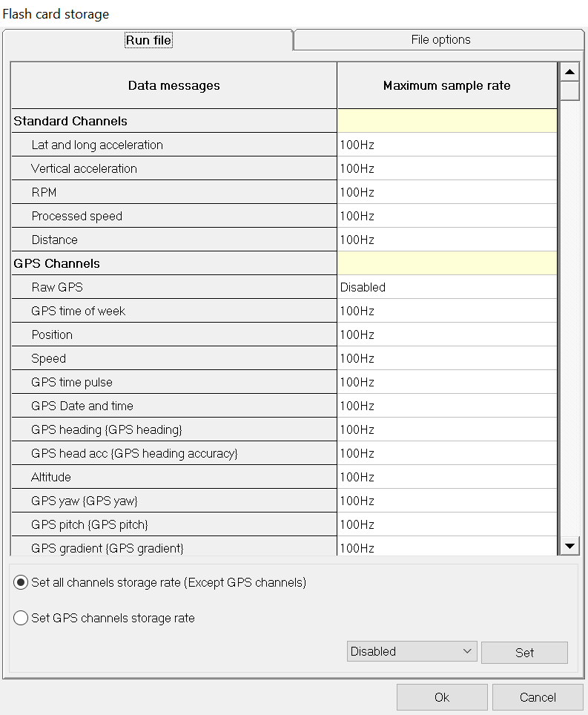The image size is (588, 715).
Task: Select the RPM sample rate cell
Action: coord(446,192)
